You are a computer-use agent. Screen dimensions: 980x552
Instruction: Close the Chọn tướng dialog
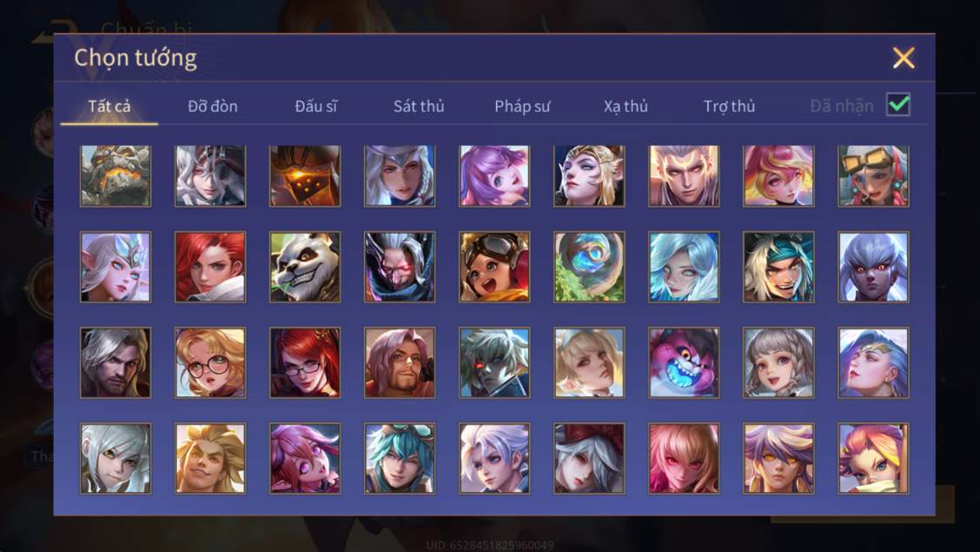904,57
